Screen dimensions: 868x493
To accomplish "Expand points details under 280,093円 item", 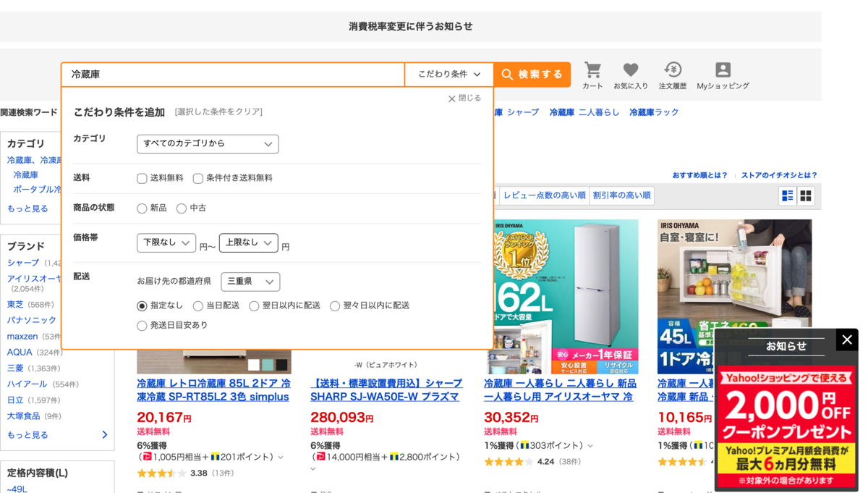I will [313, 469].
